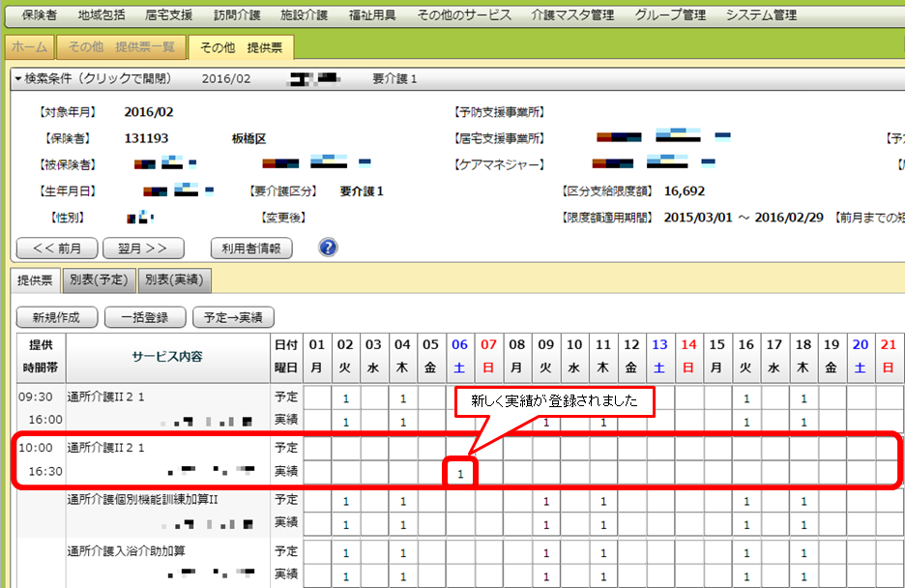Viewport: 905px width, 588px height.
Task: Select the 別表(実績) tab
Action: [x=174, y=280]
